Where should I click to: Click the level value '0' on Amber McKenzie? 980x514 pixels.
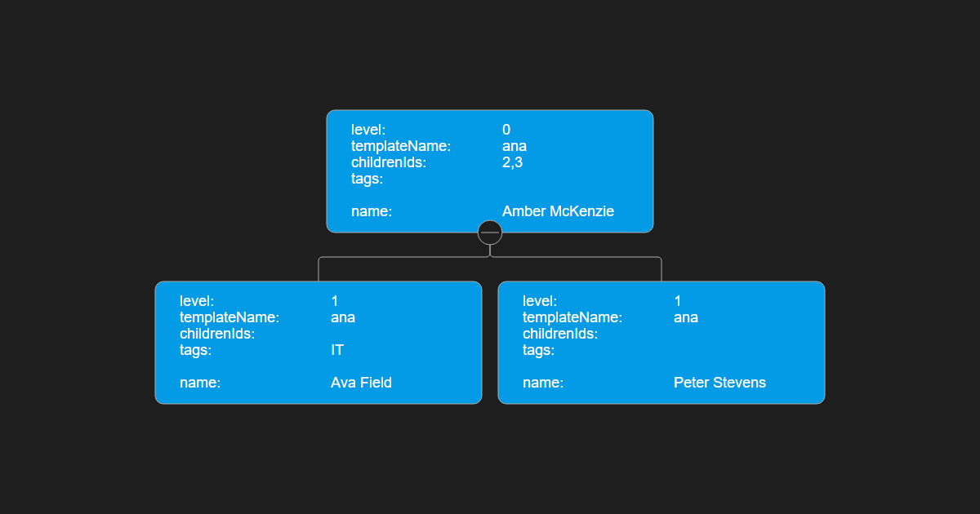pos(506,130)
